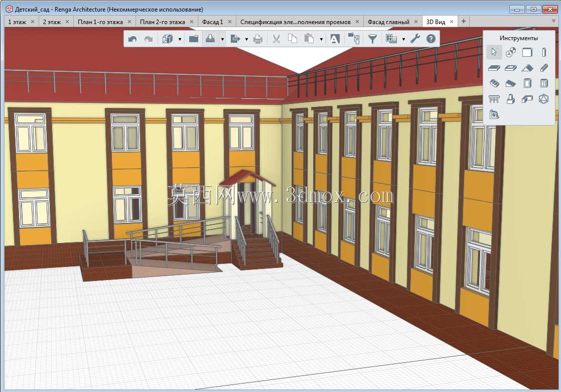Click the 'Инструменты' panel title
The width and height of the screenshot is (561, 392).
519,38
